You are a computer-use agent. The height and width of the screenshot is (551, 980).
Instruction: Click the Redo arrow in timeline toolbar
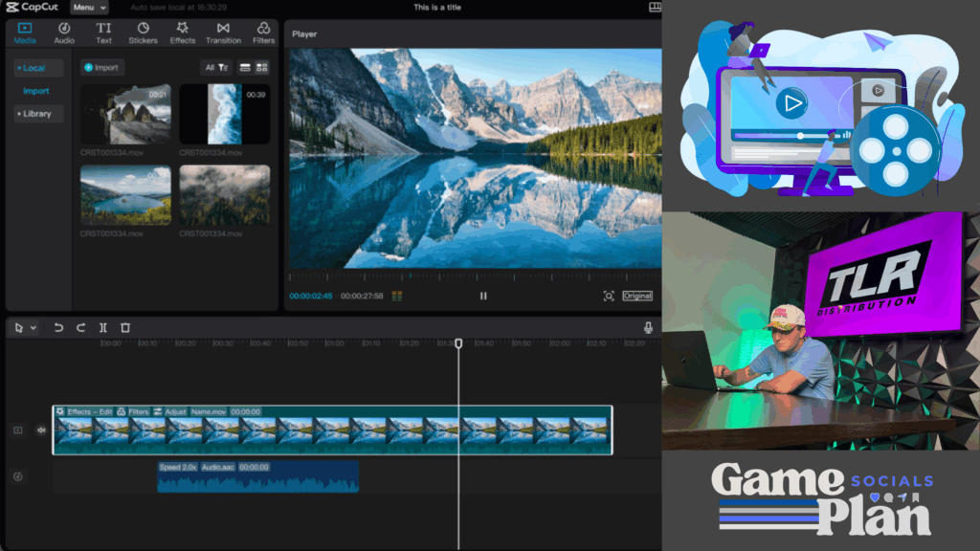(81, 327)
